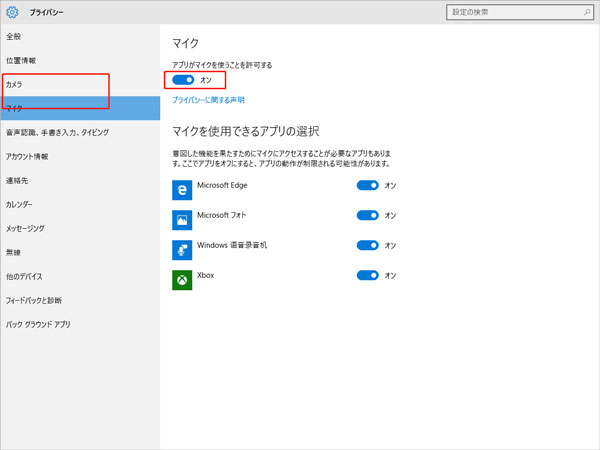The height and width of the screenshot is (450, 600).
Task: Click the Microsoft フォト app icon
Action: coord(182,217)
